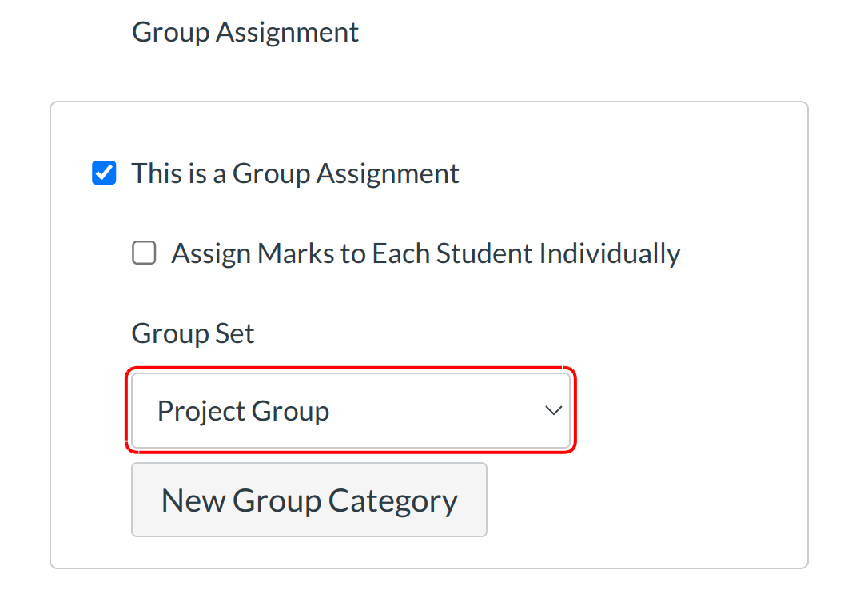This screenshot has height=606, width=868.
Task: Click the word 'Project' in the Group Set field
Action: (x=201, y=411)
